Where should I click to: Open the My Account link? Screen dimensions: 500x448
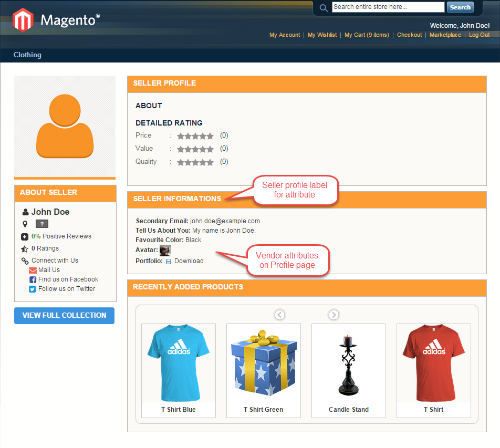(285, 35)
